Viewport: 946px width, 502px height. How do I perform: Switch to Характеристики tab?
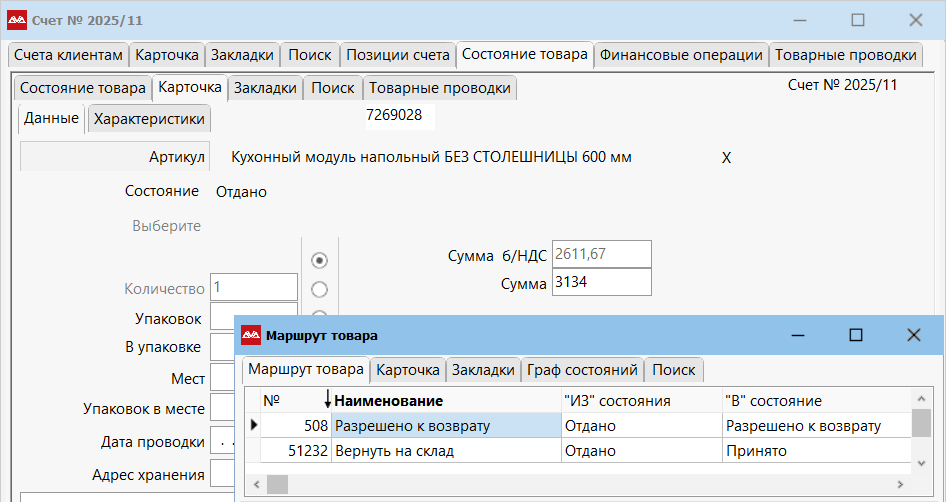tap(149, 119)
